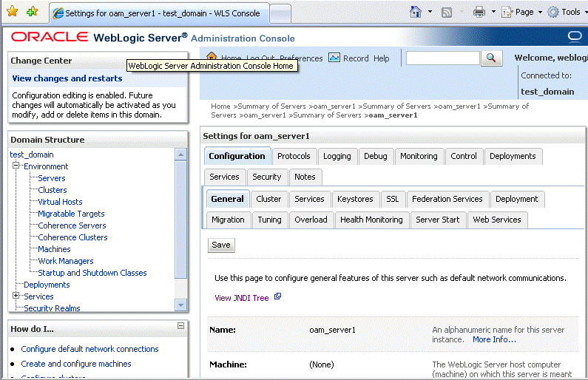This screenshot has width=588, height=380.
Task: Open Create and configure machines link
Action: pyautogui.click(x=76, y=364)
